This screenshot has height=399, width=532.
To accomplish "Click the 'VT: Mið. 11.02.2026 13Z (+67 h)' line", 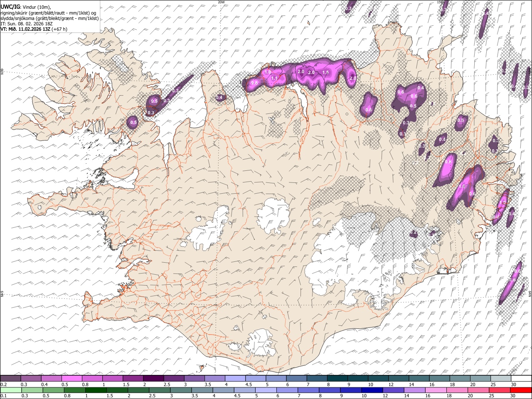I will 34,29.
